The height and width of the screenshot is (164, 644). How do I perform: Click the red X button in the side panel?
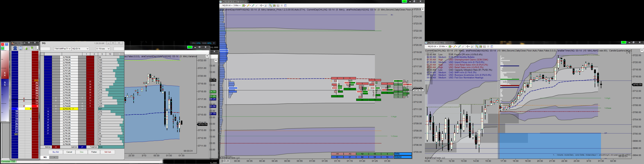tap(3, 44)
